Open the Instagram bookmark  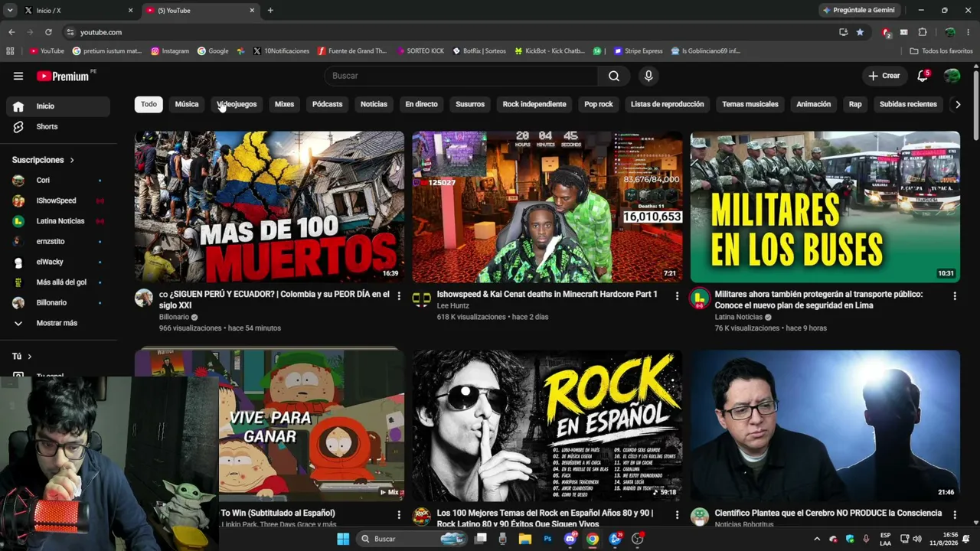point(170,51)
